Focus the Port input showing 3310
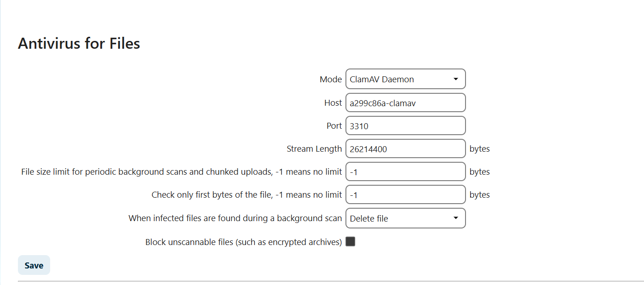Viewport: 644px width, 285px height. click(x=405, y=126)
